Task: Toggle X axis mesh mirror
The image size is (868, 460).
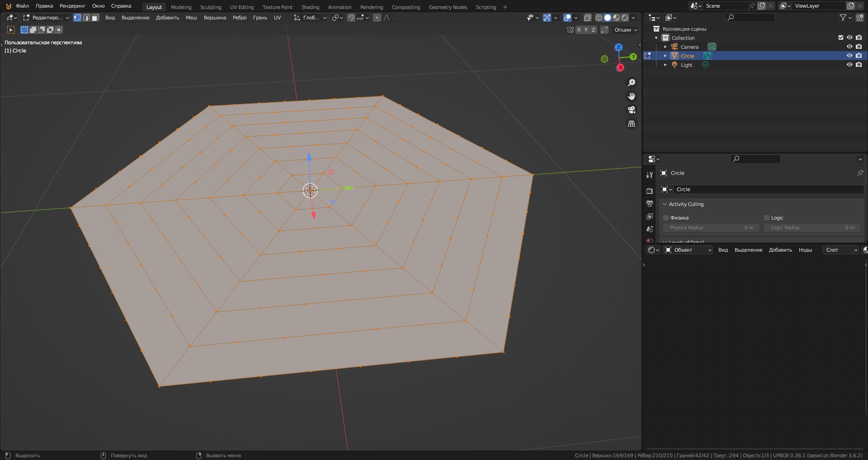Action: pos(579,30)
